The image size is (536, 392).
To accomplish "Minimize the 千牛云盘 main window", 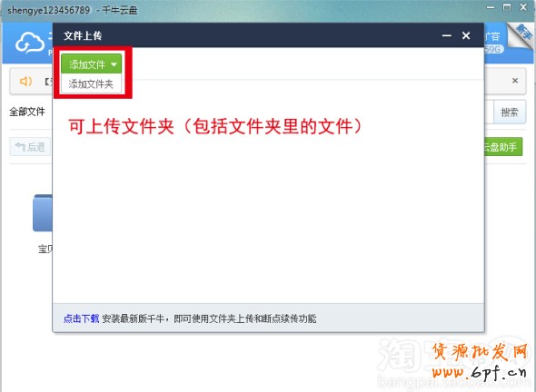I will click(x=491, y=7).
